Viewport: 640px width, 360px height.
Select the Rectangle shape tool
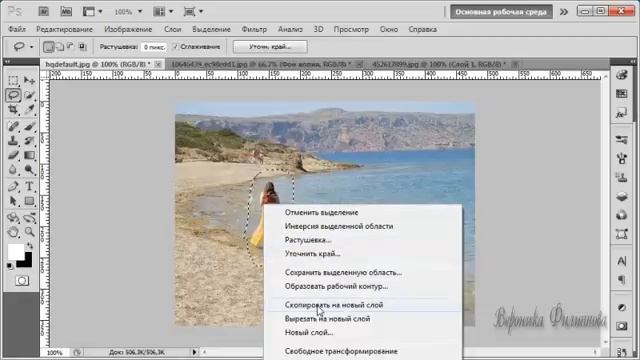point(29,201)
